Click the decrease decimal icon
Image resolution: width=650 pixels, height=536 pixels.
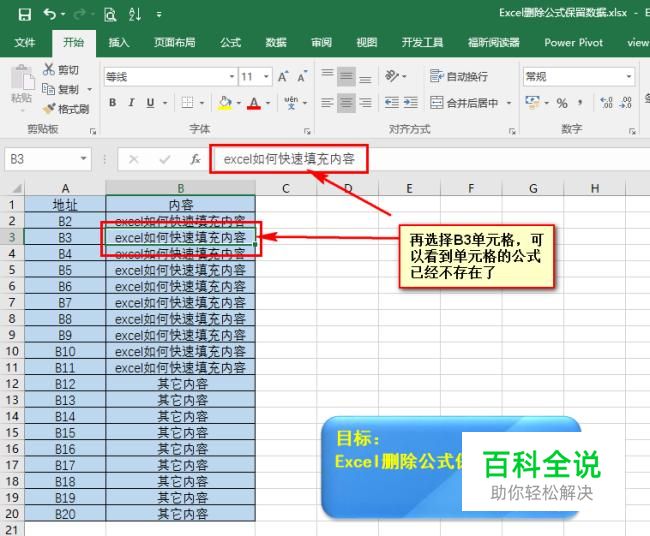pyautogui.click(x=625, y=102)
